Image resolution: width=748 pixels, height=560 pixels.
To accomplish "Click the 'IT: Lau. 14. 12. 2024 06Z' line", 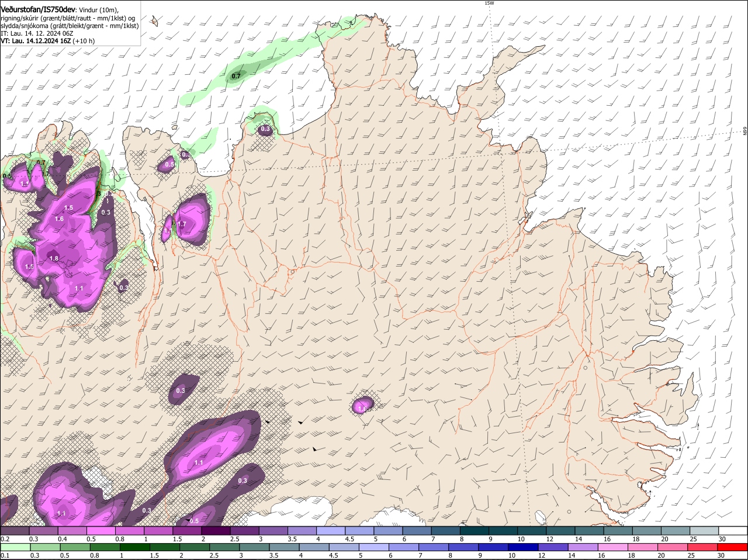I will click(x=37, y=33).
